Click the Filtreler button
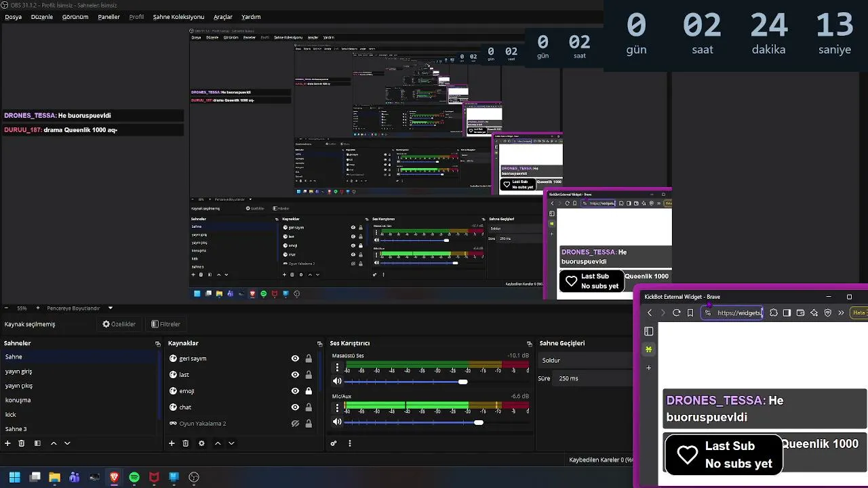This screenshot has width=868, height=488. 165,324
